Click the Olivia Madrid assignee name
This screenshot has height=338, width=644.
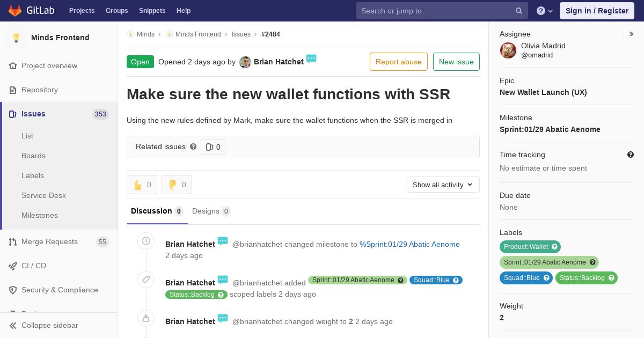point(543,46)
